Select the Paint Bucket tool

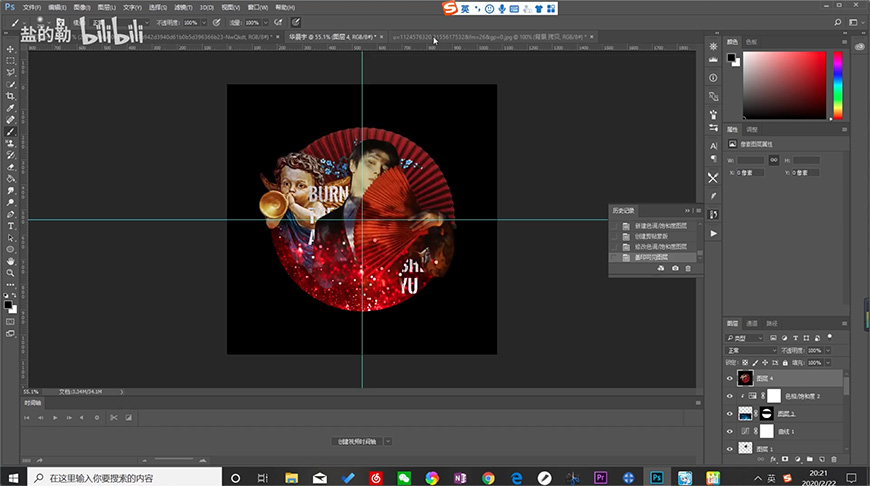point(10,179)
